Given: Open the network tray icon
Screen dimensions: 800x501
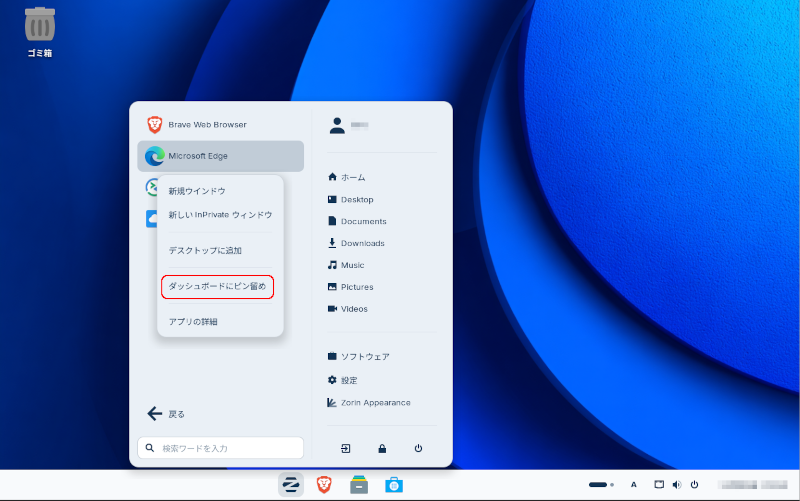Looking at the screenshot, I should coord(659,485).
